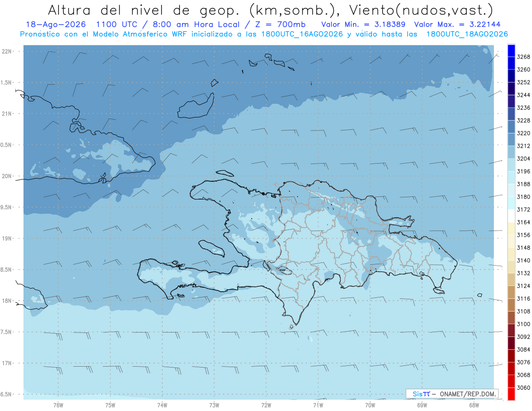Click the '19N' latitude label
Image resolution: width=532 pixels, height=411 pixels.
(x=7, y=239)
